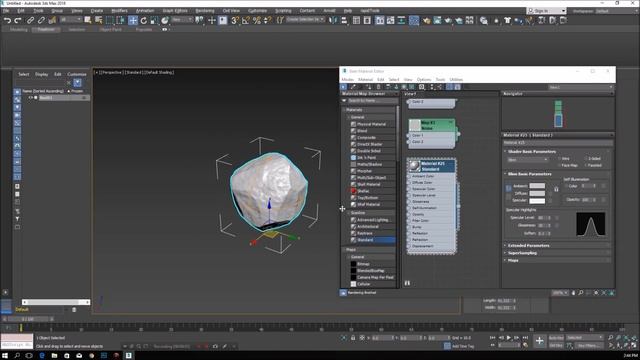Activate the Select and Move tool
The width and height of the screenshot is (640, 360).
(x=133, y=20)
